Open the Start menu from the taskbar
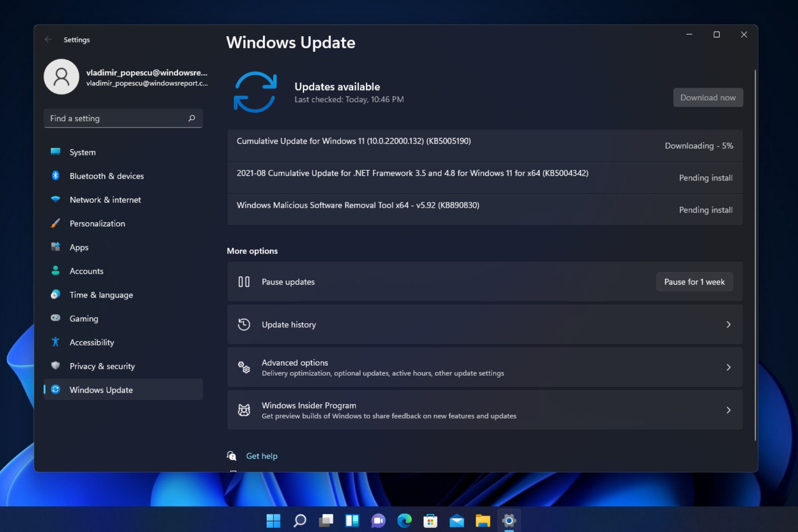Viewport: 798px width, 532px height. (273, 520)
